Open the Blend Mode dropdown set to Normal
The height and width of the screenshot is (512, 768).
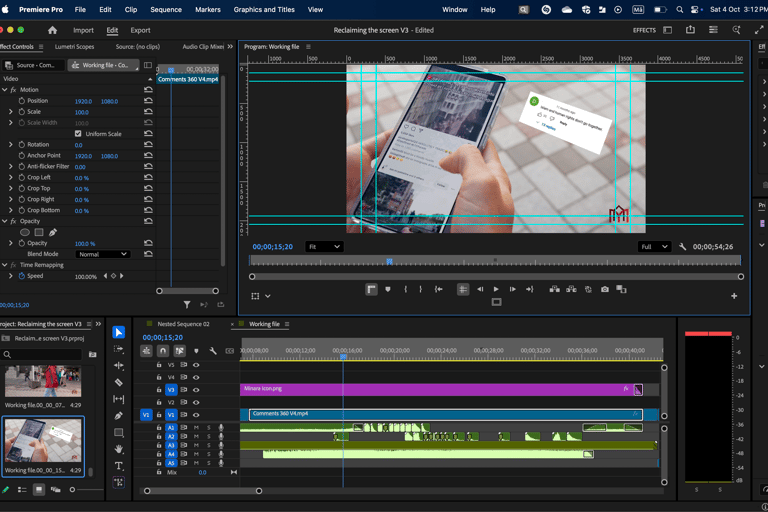coord(103,254)
